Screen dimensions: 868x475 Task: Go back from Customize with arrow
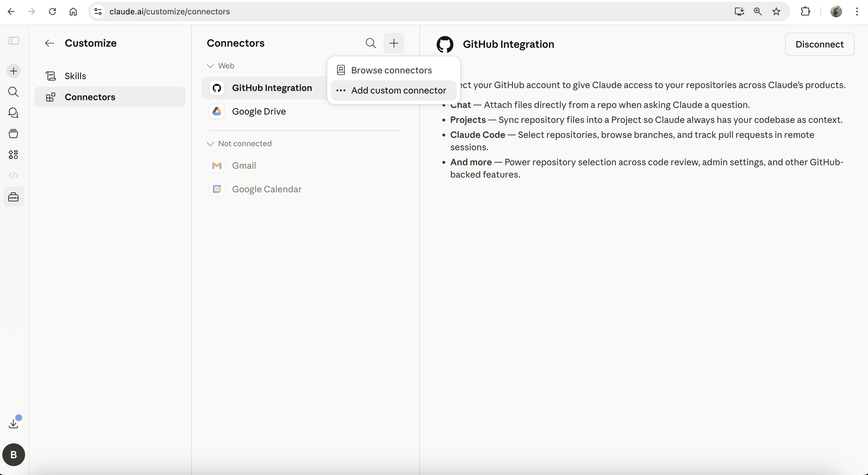50,43
